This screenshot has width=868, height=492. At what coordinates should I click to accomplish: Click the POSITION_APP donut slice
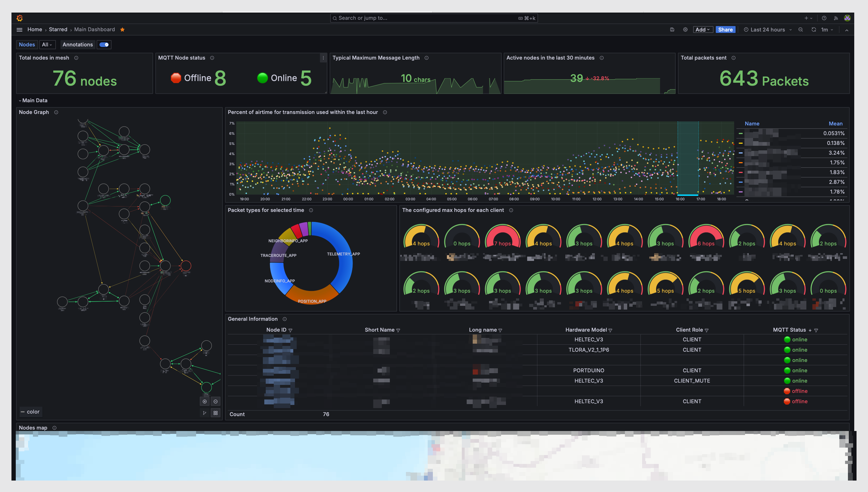coord(312,295)
